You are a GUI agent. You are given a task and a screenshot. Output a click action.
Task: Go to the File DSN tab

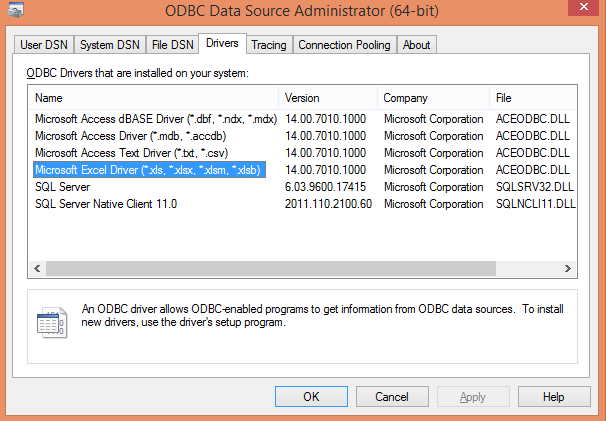coord(172,45)
